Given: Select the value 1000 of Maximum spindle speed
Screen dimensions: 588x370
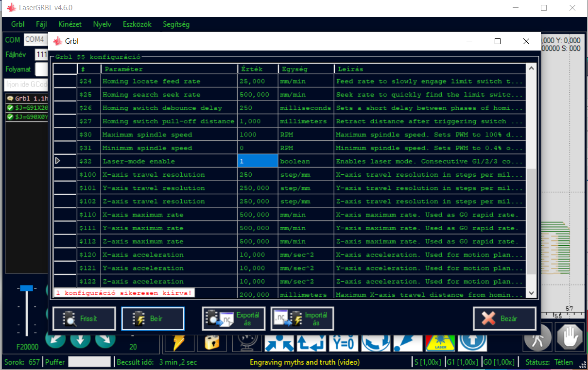Looking at the screenshot, I should (x=258, y=135).
